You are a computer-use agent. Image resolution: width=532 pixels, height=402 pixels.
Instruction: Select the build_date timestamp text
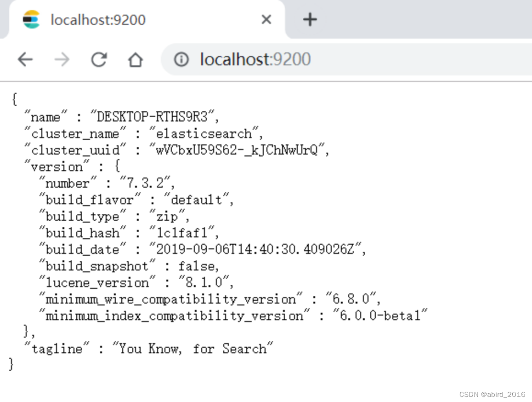257,249
